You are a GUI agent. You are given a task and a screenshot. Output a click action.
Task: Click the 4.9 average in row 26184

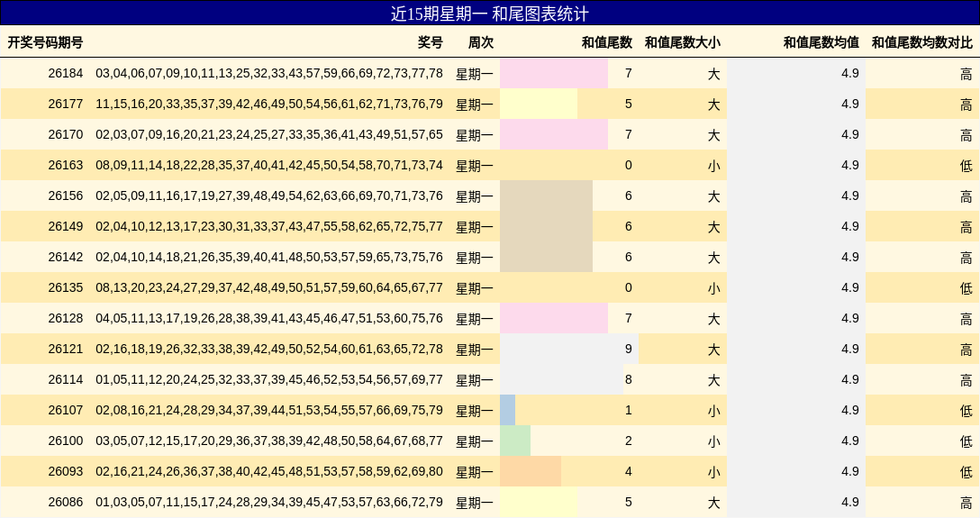point(850,73)
